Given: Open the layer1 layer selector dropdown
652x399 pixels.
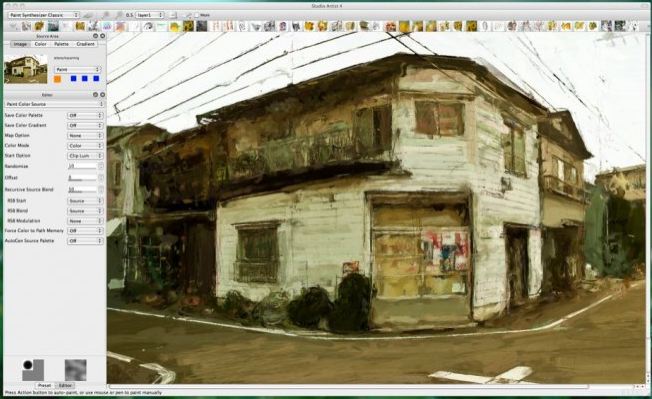Looking at the screenshot, I should click(150, 15).
